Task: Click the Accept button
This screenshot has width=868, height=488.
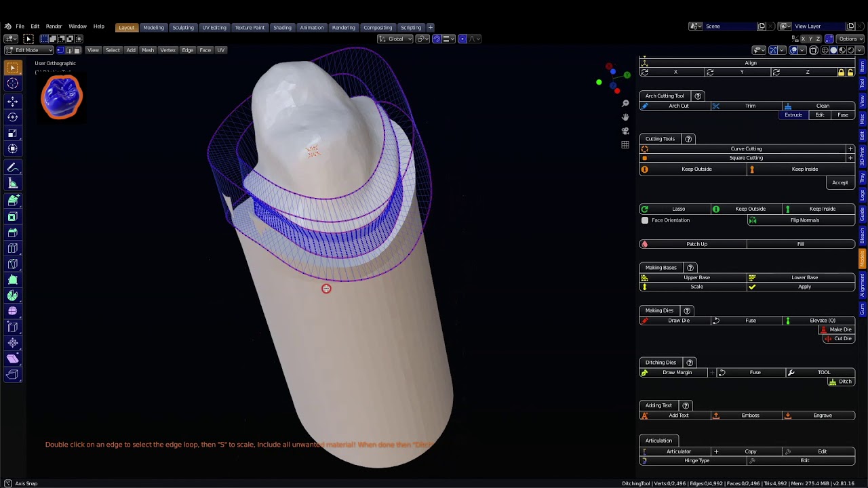Action: point(840,183)
